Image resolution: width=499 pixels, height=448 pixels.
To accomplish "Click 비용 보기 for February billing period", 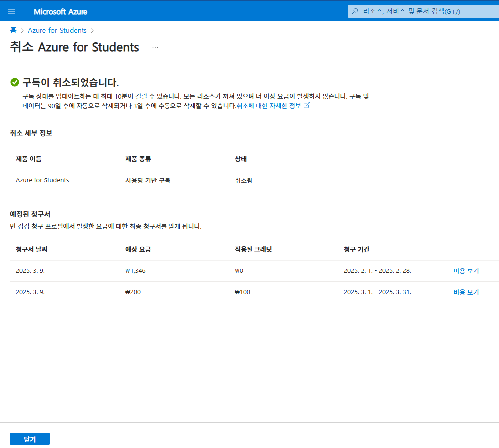I will [466, 271].
